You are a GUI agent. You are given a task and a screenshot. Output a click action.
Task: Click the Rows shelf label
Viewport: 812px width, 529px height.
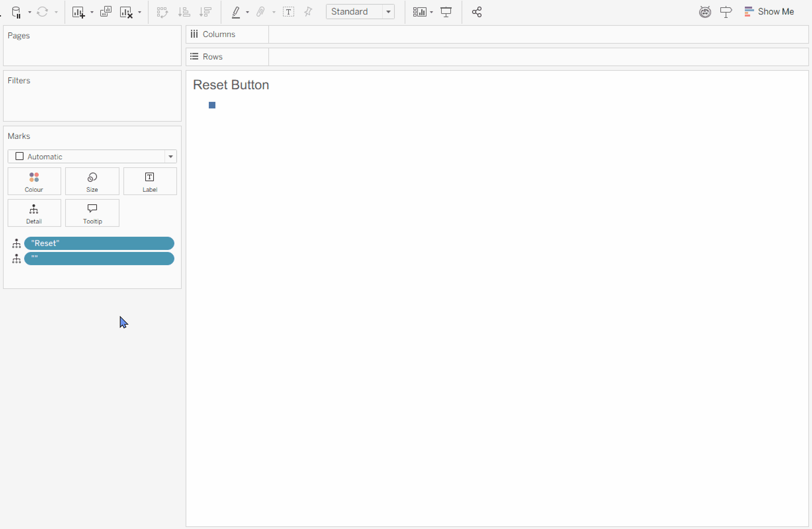[212, 57]
